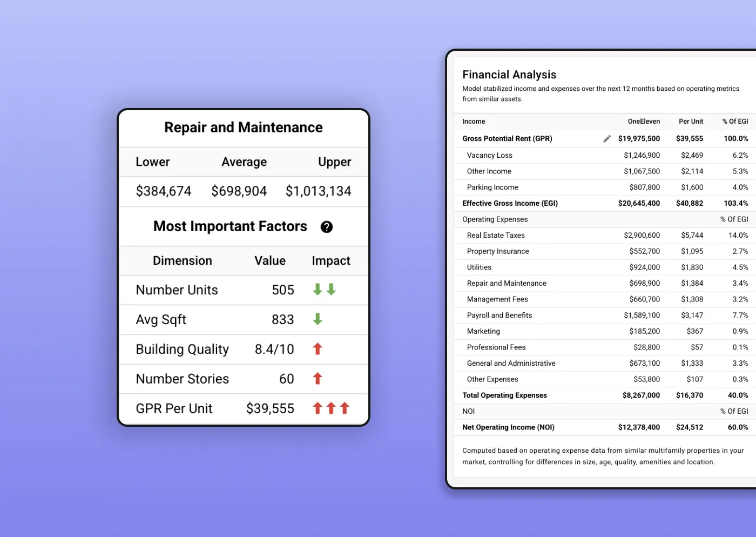Click the red up arrow next to Number Stories

coord(318,379)
